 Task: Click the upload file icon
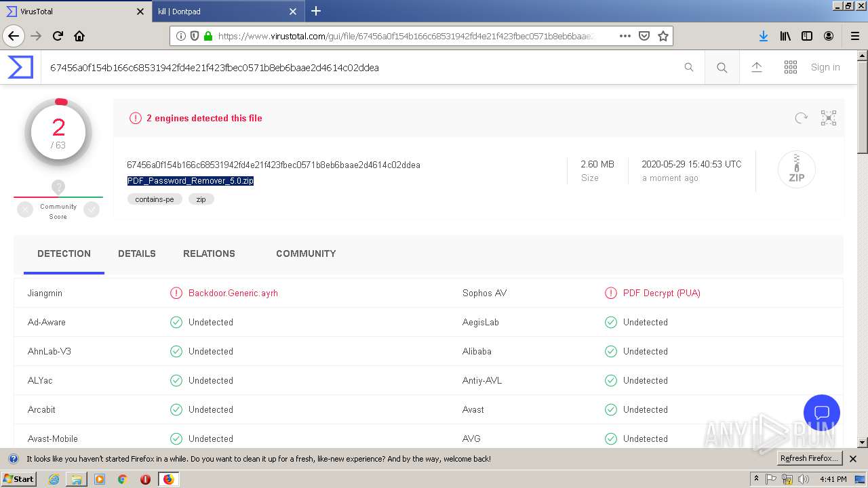(x=757, y=67)
